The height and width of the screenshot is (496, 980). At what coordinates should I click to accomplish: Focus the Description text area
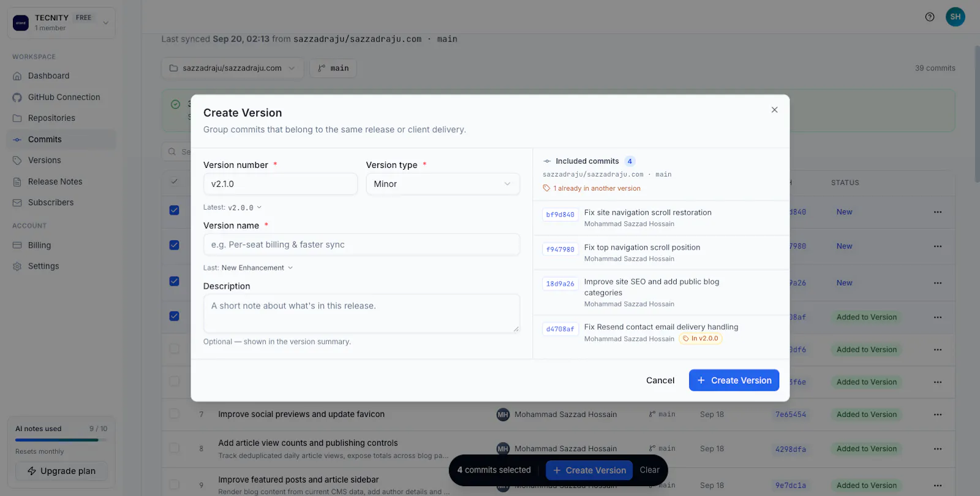point(361,314)
